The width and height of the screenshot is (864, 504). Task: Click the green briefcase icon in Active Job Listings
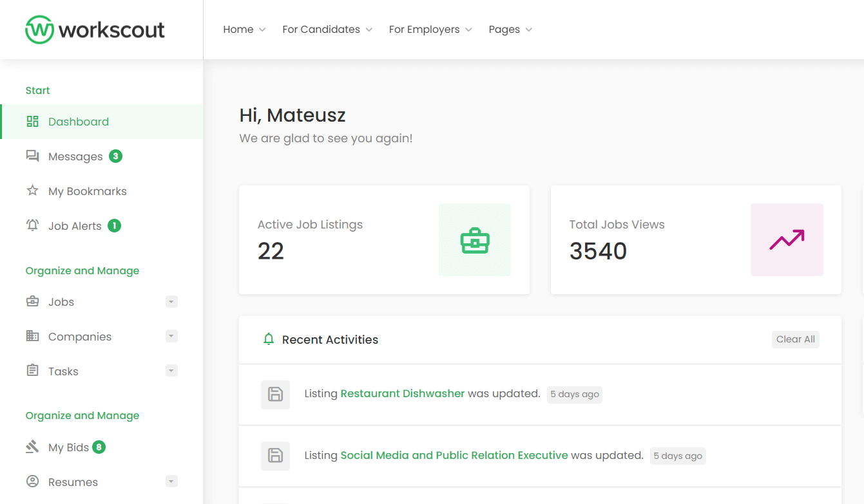pos(475,240)
